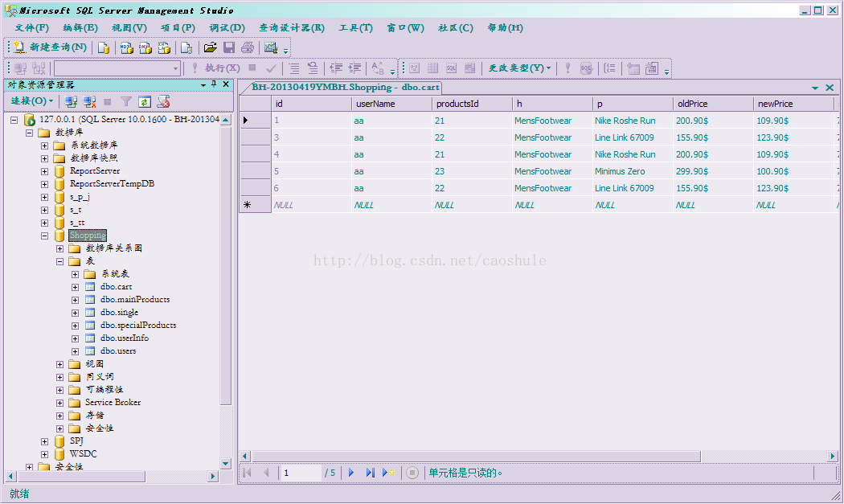Move to new record navigation button
Image resolution: width=844 pixels, height=504 pixels.
click(388, 473)
